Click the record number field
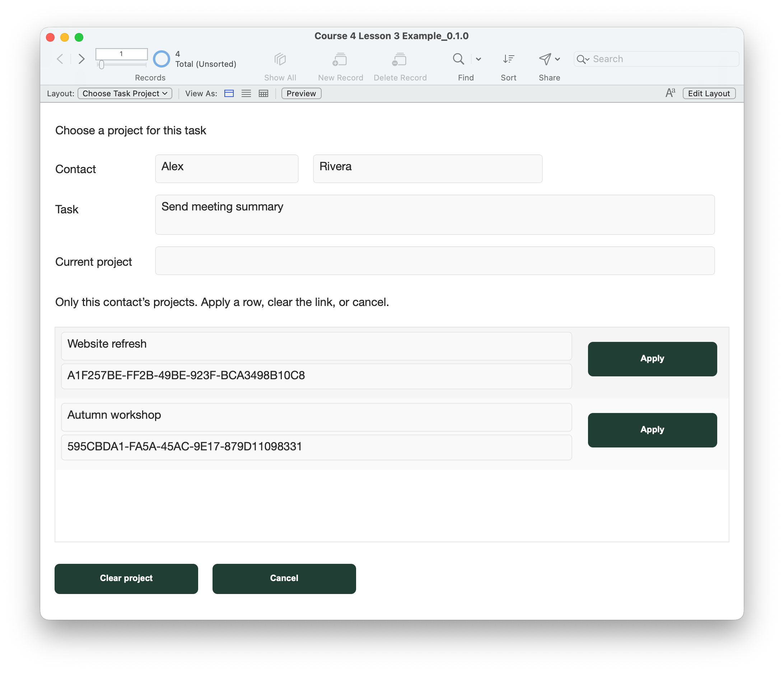 (121, 54)
